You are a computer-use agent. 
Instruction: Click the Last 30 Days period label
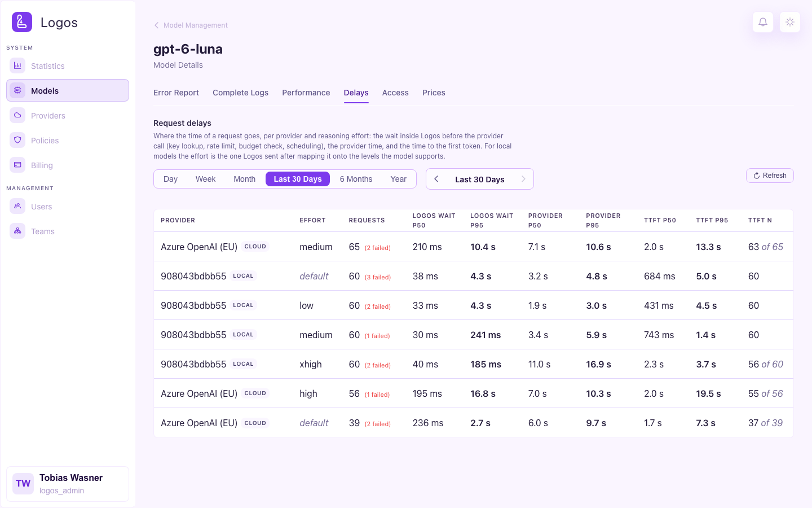[x=480, y=179]
